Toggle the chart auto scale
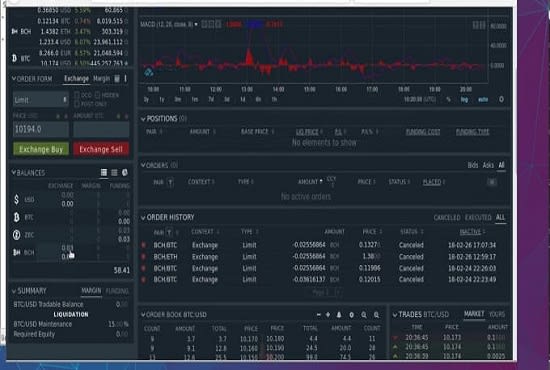This screenshot has height=370, width=550. pyautogui.click(x=483, y=100)
